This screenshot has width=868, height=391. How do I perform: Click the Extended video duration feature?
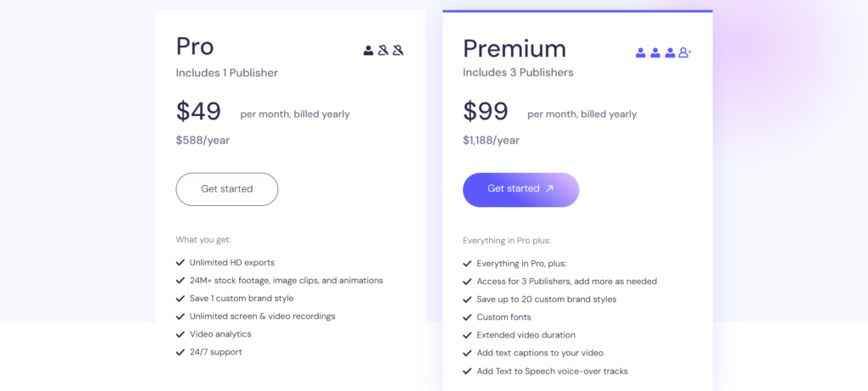pyautogui.click(x=526, y=335)
